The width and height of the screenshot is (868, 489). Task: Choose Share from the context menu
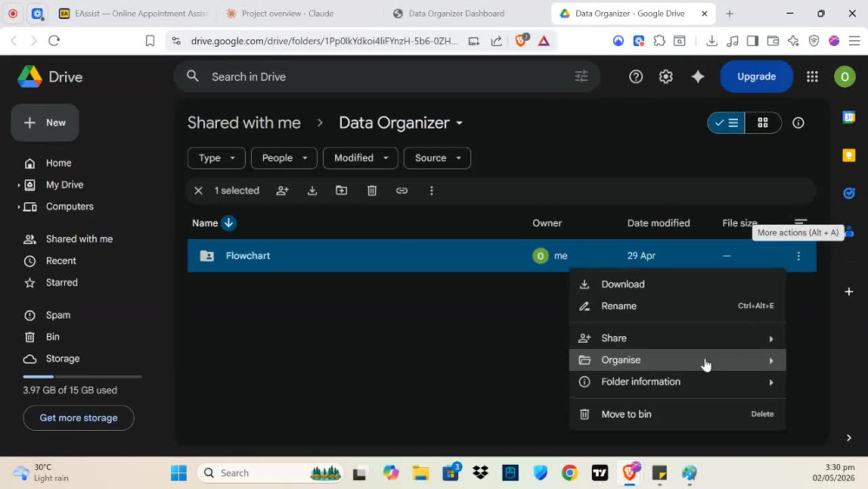(677, 339)
